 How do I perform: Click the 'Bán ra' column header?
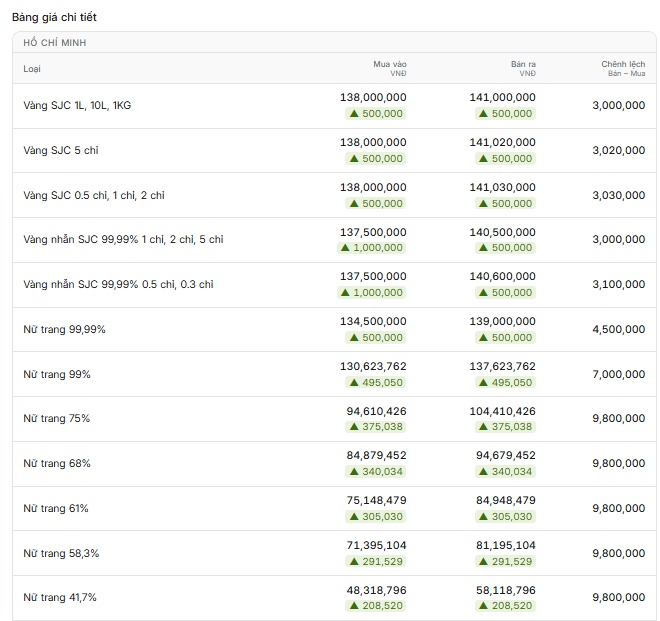[x=523, y=68]
